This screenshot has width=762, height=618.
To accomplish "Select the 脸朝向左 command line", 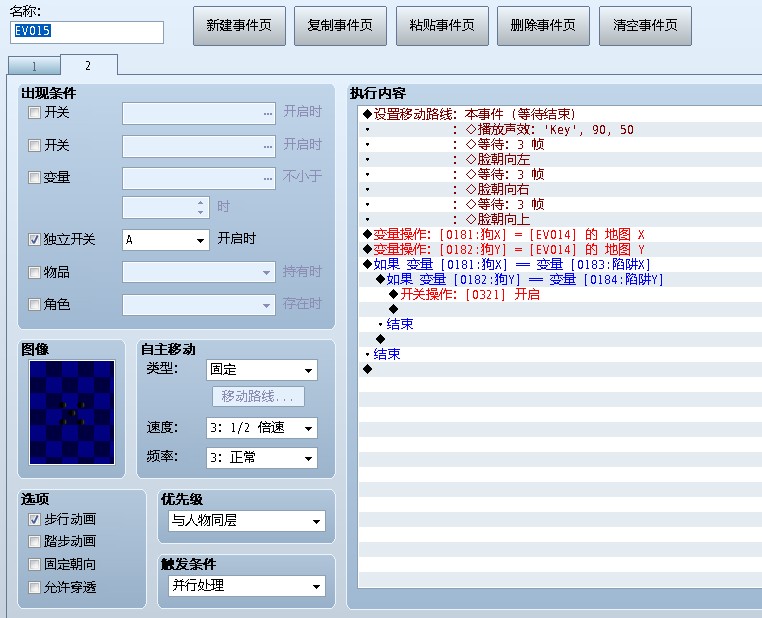I will 560,159.
